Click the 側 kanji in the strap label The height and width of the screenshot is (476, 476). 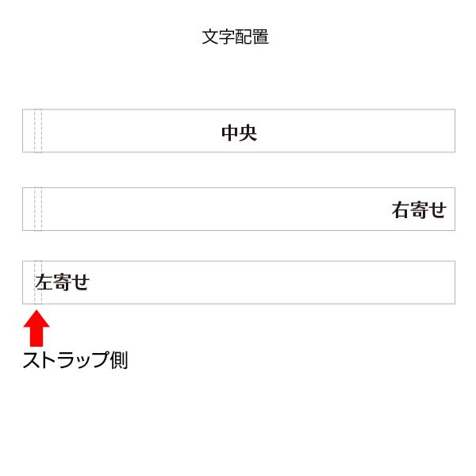tap(119, 360)
